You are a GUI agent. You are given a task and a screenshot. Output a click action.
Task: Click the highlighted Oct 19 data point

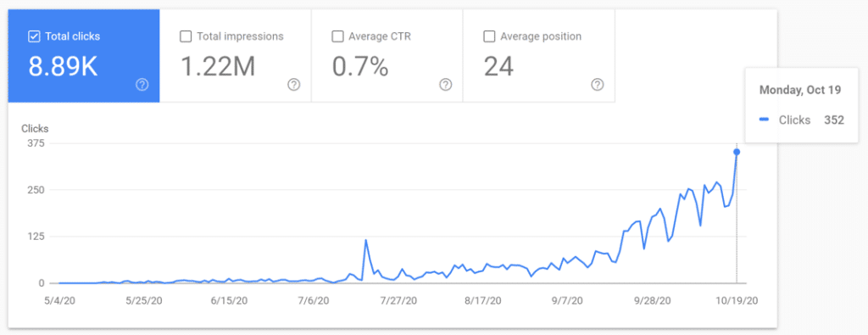point(737,152)
